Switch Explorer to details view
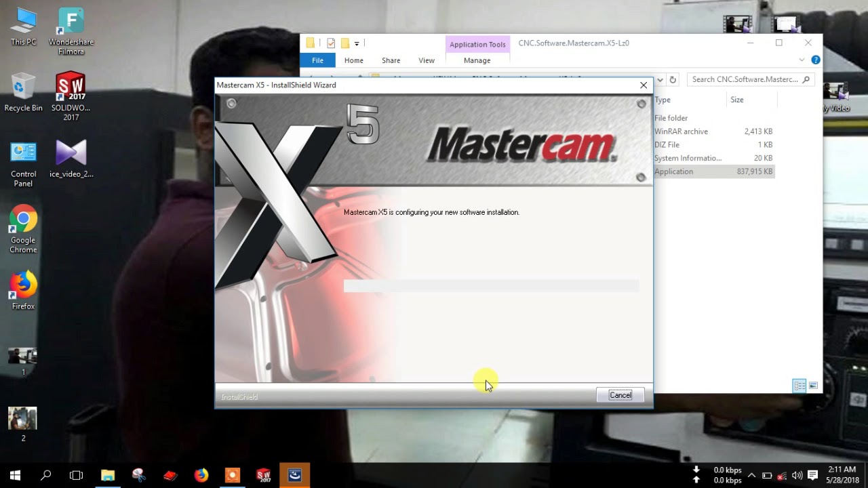Image resolution: width=868 pixels, height=488 pixels. 800,386
